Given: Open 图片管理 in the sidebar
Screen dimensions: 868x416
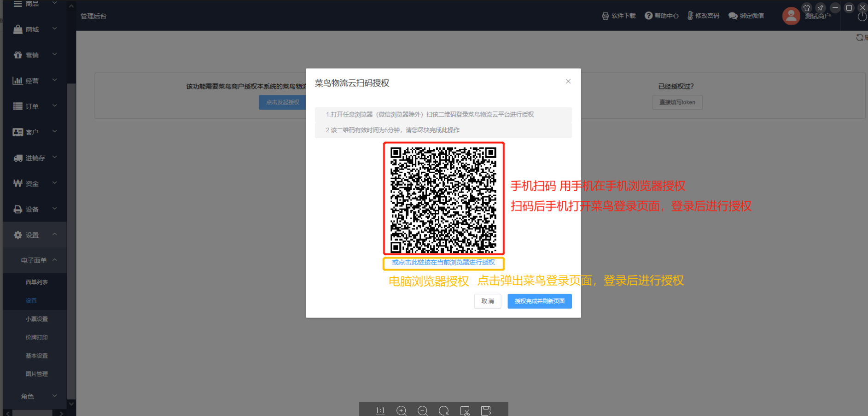Looking at the screenshot, I should [37, 374].
